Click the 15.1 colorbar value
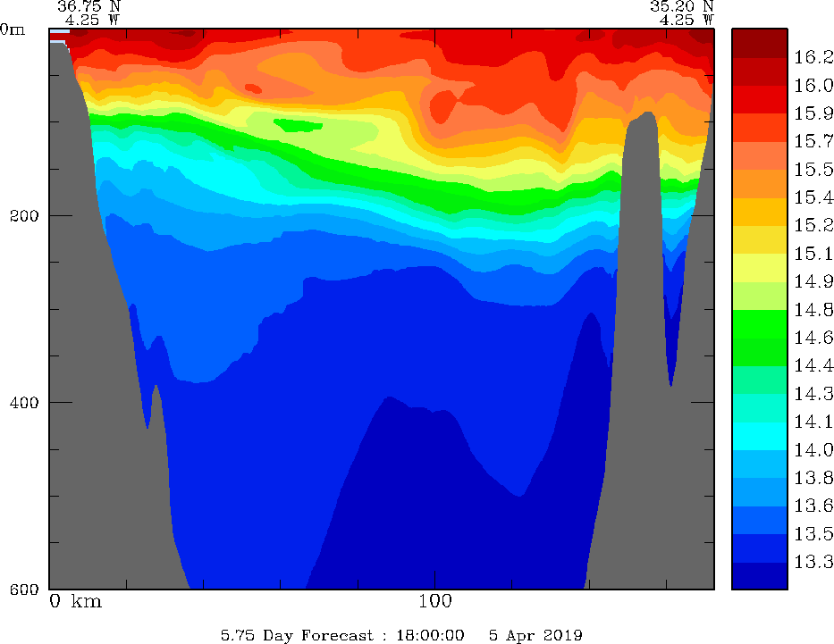Screen dimensions: 834x644 tap(813, 254)
